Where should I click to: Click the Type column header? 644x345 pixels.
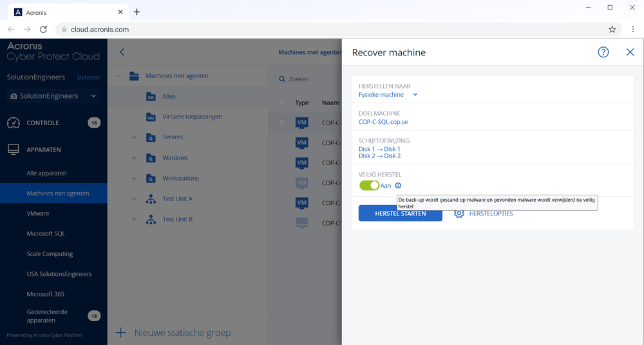pos(301,103)
